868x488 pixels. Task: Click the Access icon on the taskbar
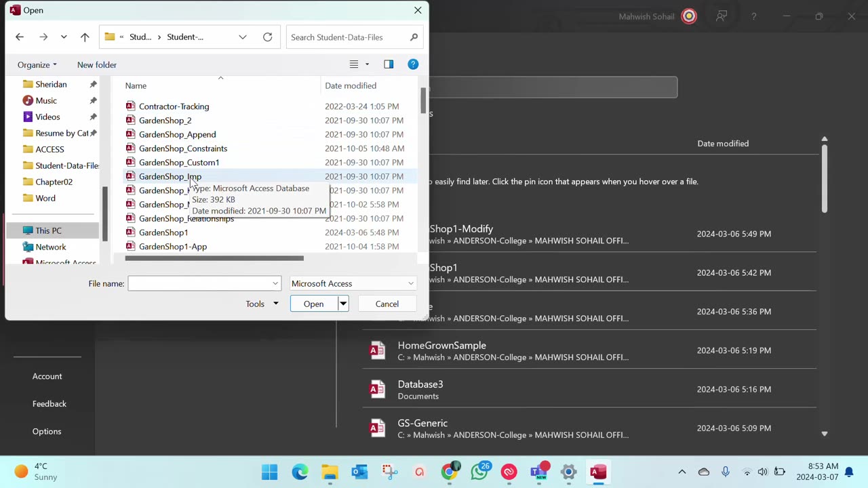pyautogui.click(x=598, y=472)
